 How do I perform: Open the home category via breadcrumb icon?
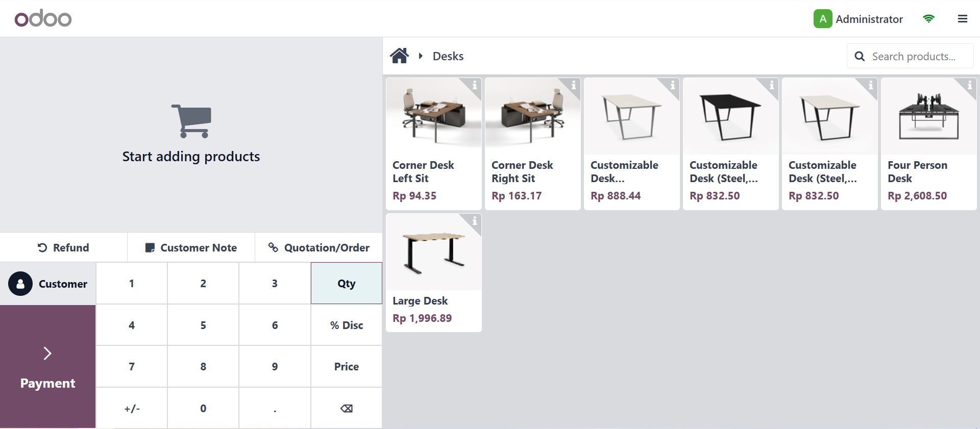pos(400,56)
